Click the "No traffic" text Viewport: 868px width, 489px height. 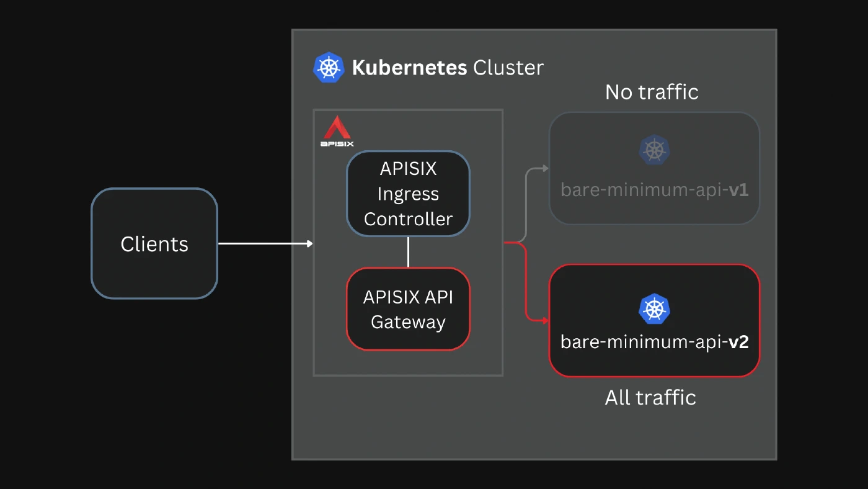tap(652, 92)
